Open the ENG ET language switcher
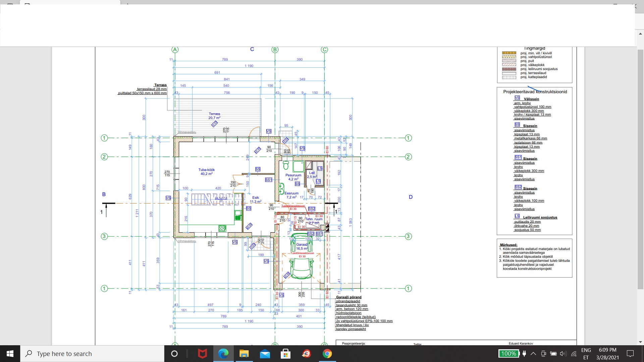 pos(586,354)
